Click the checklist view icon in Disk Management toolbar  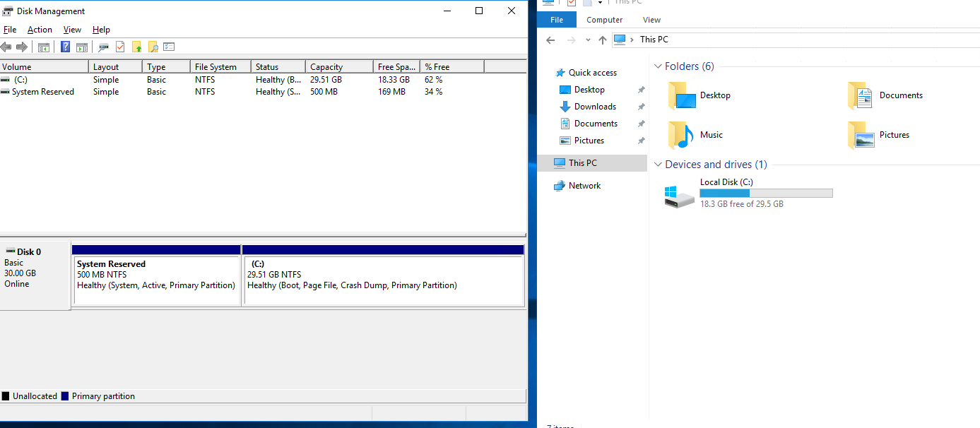[x=169, y=47]
